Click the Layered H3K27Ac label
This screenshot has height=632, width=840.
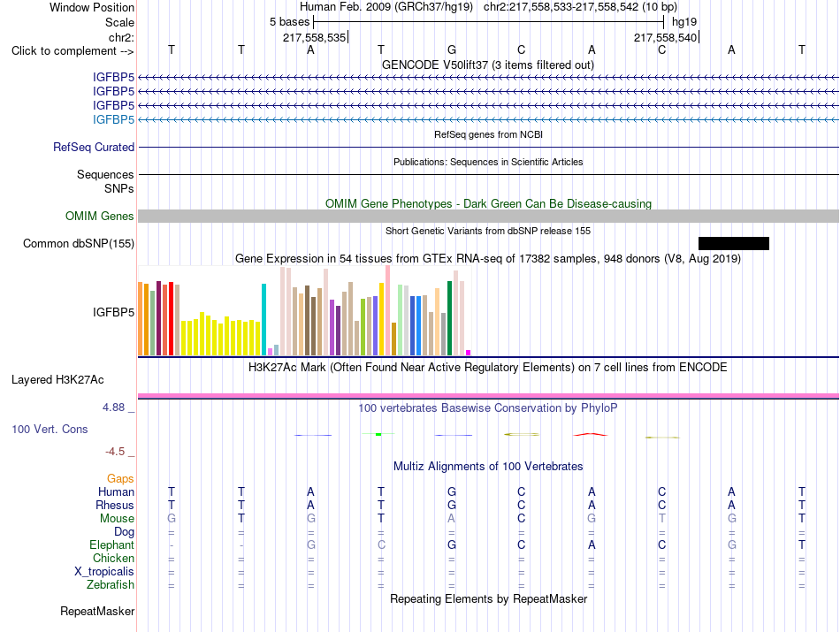click(57, 380)
